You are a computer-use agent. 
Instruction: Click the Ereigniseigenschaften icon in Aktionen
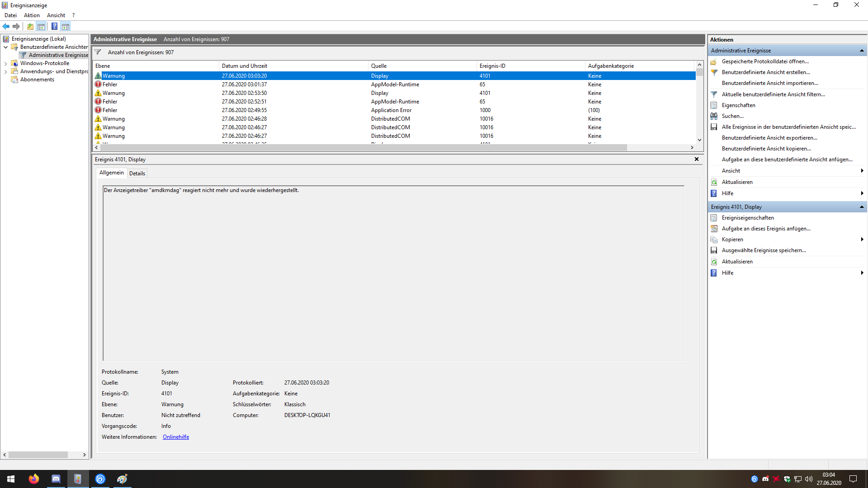714,218
